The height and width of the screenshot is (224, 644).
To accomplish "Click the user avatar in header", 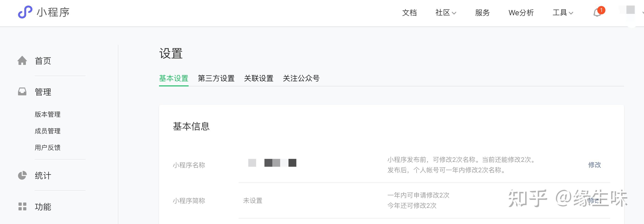I will [x=630, y=10].
